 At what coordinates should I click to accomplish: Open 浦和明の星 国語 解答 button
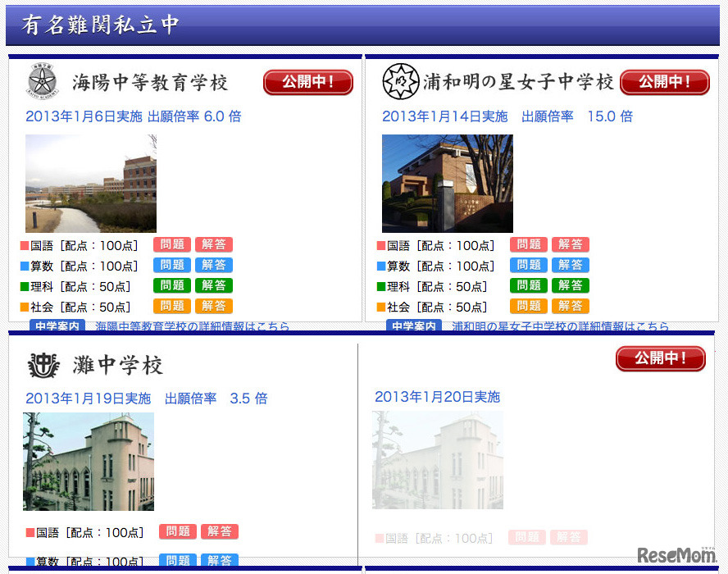[571, 244]
